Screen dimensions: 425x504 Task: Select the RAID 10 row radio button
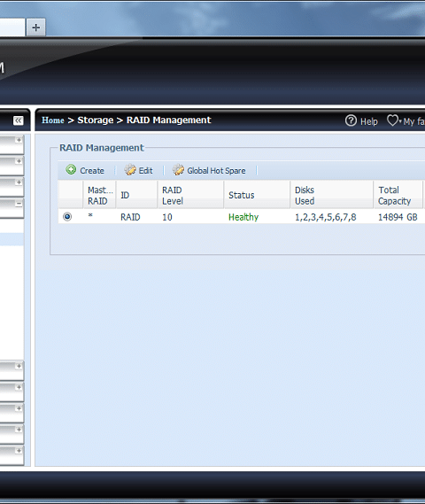coord(67,217)
